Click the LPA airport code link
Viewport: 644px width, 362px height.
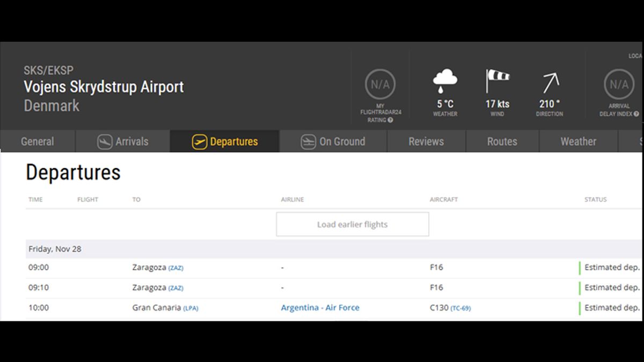(x=191, y=308)
